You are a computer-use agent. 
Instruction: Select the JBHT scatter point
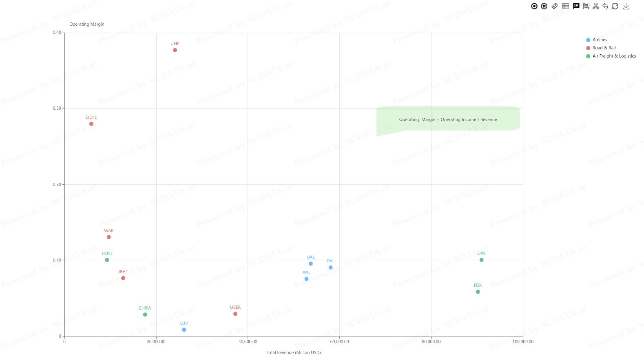click(x=123, y=278)
